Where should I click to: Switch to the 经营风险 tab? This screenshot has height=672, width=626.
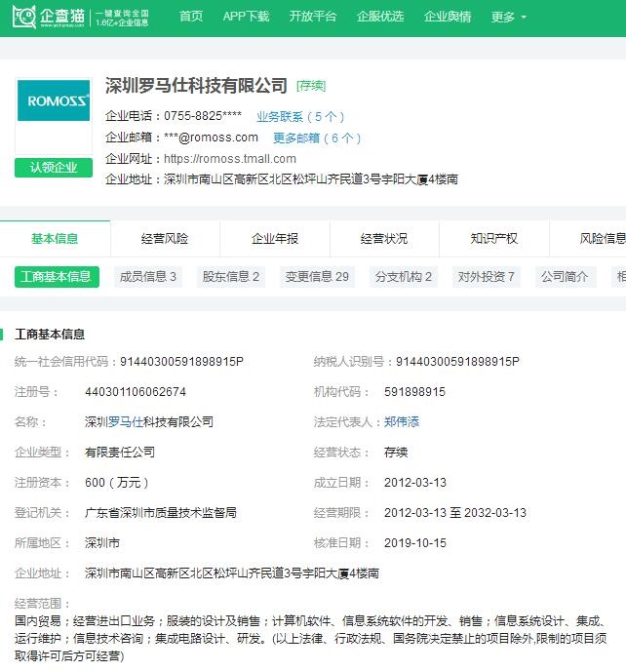tap(165, 239)
